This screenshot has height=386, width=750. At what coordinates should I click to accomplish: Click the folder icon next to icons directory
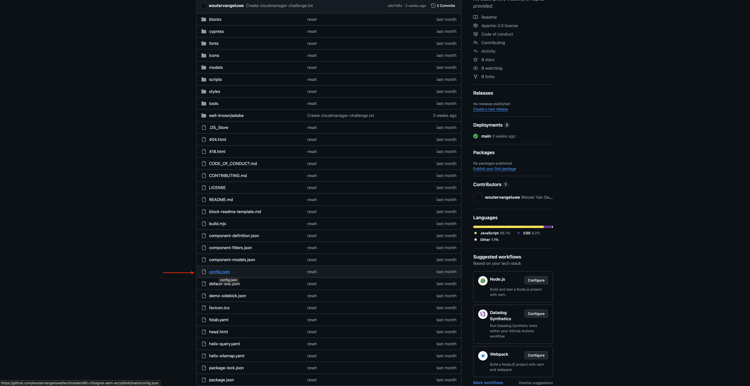point(204,55)
